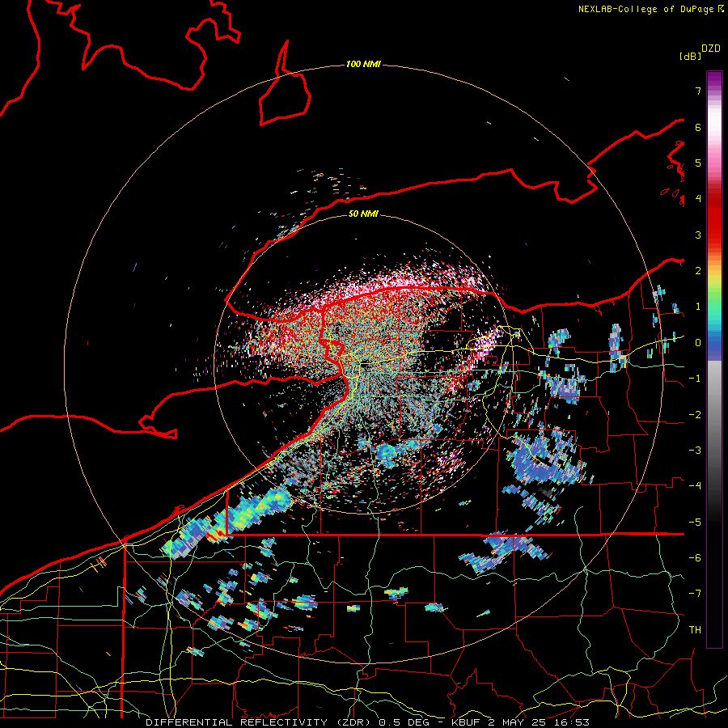Click the 16:53 timestamp in caption
The image size is (728, 728).
click(x=573, y=722)
